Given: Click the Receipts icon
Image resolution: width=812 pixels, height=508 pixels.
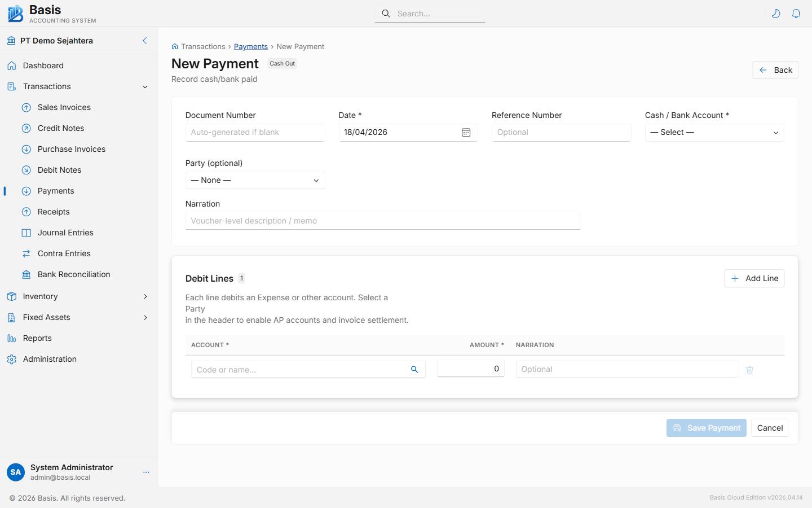Looking at the screenshot, I should pyautogui.click(x=26, y=212).
